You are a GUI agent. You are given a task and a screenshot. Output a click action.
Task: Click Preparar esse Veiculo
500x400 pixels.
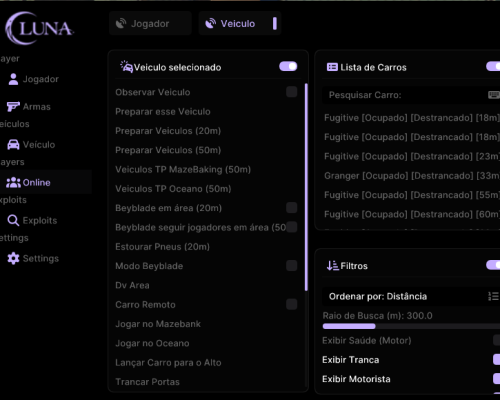163,111
